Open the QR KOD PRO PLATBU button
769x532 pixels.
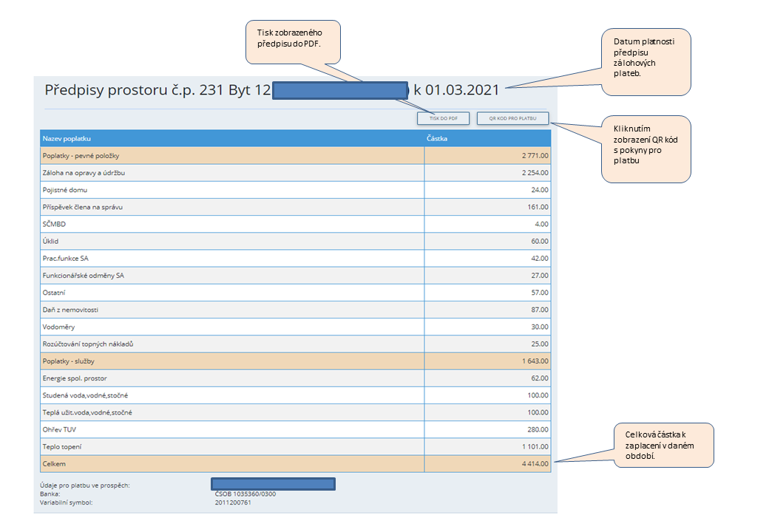512,118
